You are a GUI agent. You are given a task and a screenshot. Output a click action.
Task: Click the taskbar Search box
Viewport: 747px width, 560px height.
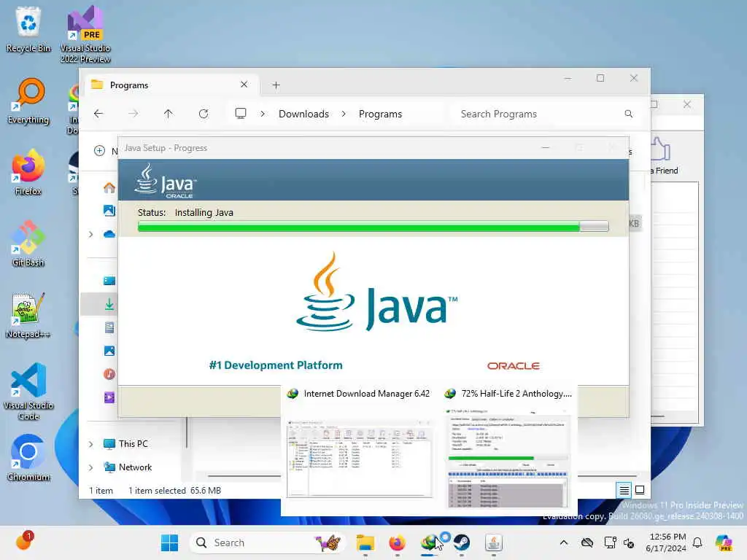pyautogui.click(x=267, y=542)
